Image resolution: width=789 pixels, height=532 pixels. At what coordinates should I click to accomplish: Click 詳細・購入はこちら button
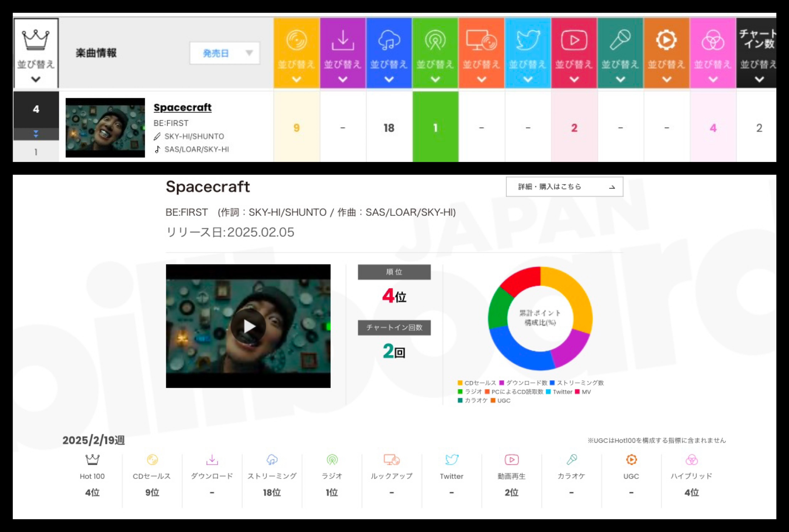[x=564, y=187]
